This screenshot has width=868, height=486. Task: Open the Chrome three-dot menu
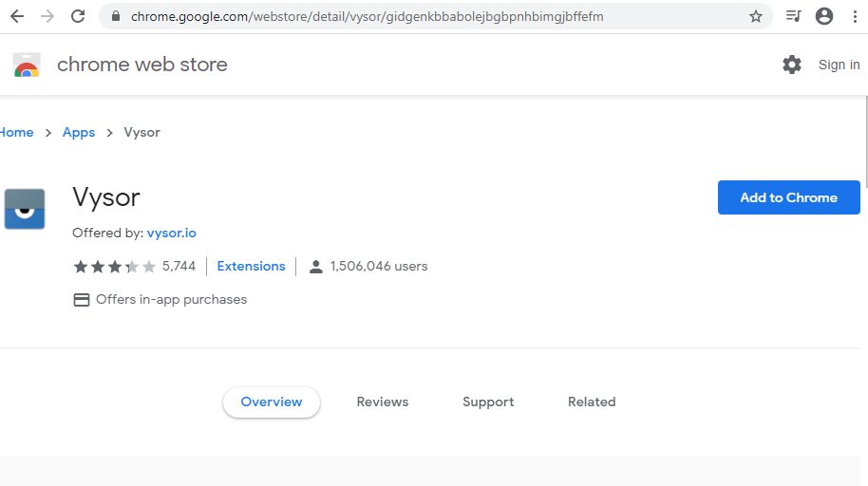pyautogui.click(x=856, y=16)
